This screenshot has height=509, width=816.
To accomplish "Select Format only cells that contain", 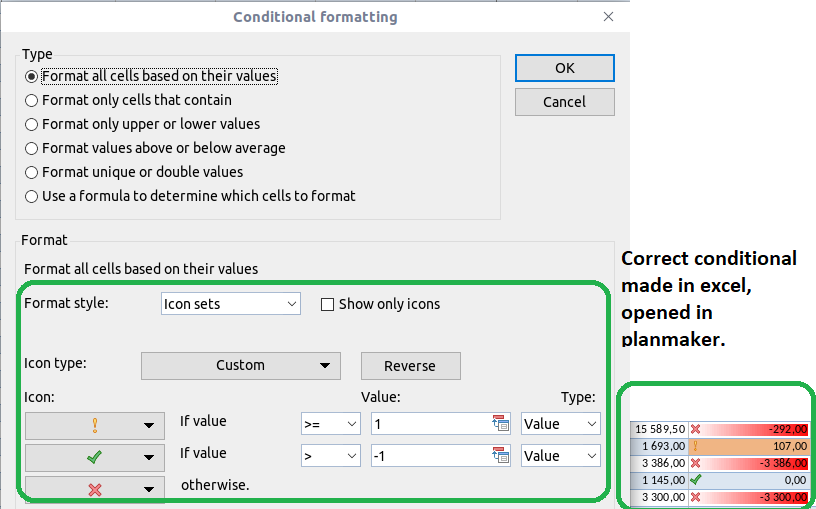I will [x=32, y=100].
